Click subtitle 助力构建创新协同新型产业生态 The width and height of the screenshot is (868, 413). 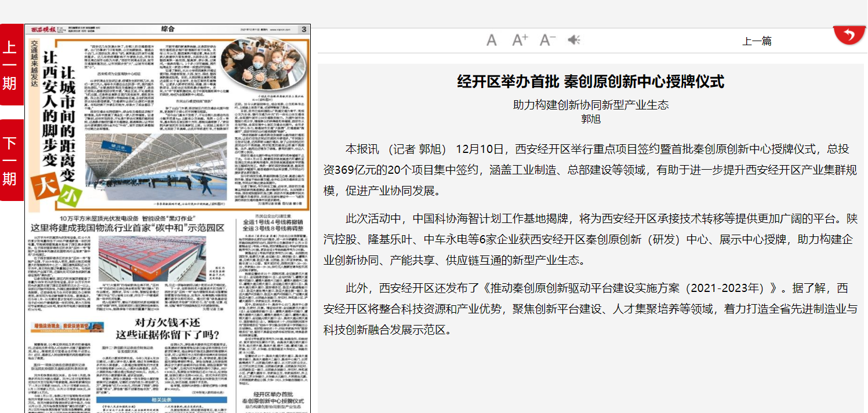591,105
